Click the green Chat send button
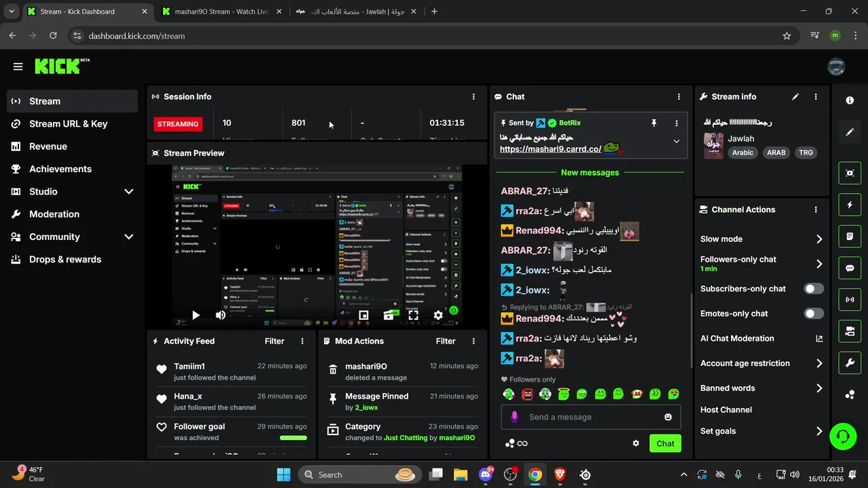The image size is (868, 488). (665, 443)
